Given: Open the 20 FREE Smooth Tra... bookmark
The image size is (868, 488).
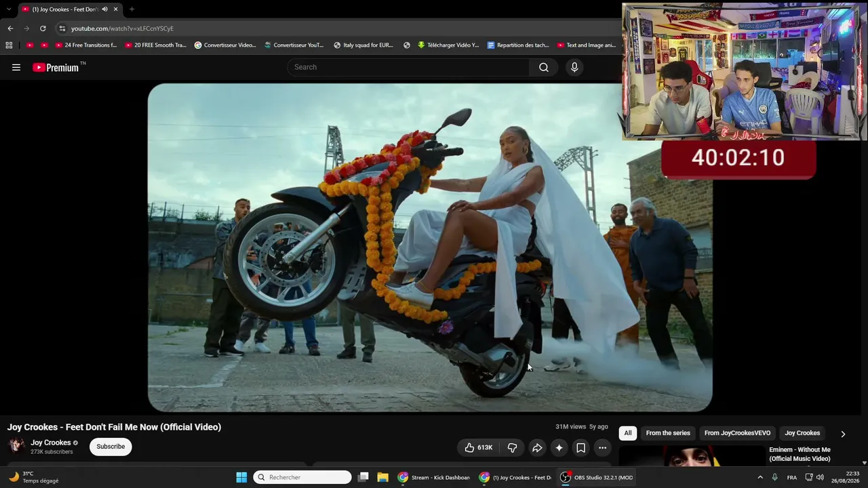Looking at the screenshot, I should pyautogui.click(x=156, y=45).
